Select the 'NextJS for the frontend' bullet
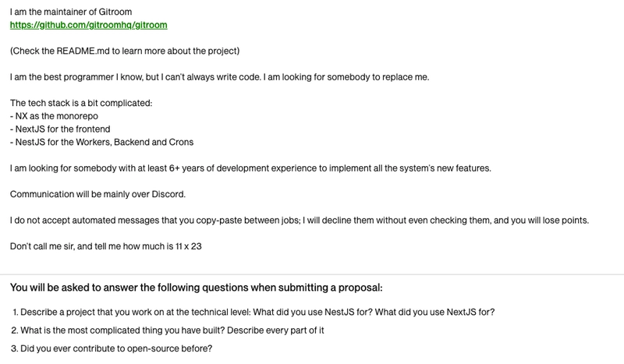This screenshot has height=364, width=624. (60, 129)
